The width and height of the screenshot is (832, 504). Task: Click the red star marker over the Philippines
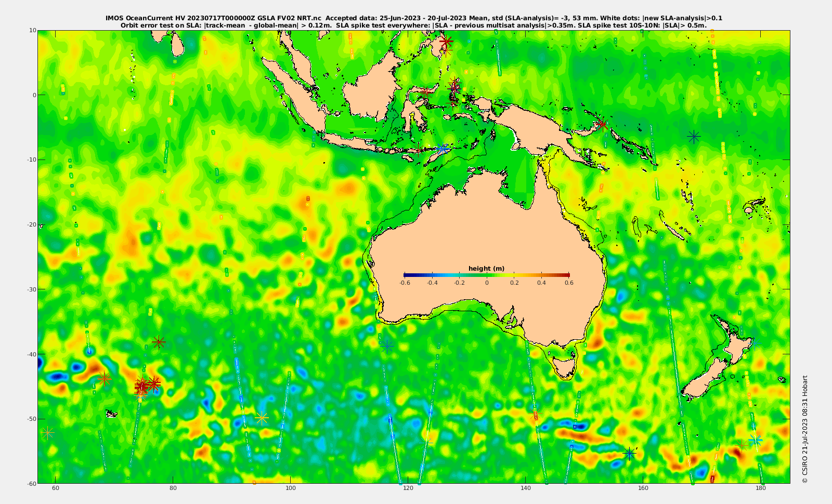[x=446, y=41]
